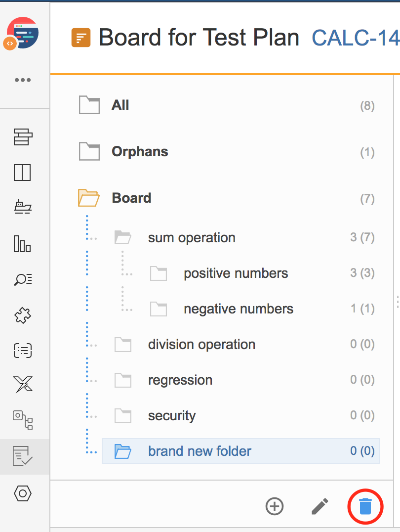The height and width of the screenshot is (532, 400).
Task: Open the Releases ship icon
Action: tap(23, 207)
